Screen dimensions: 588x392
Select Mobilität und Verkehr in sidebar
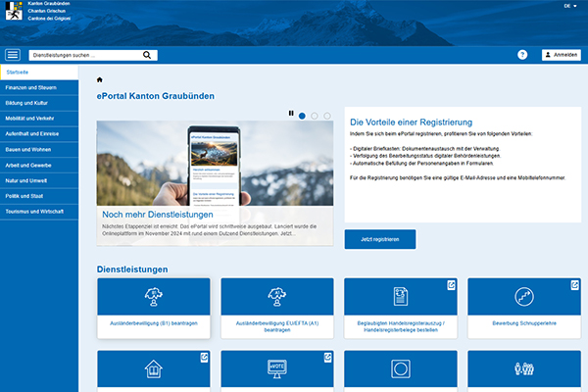point(38,116)
